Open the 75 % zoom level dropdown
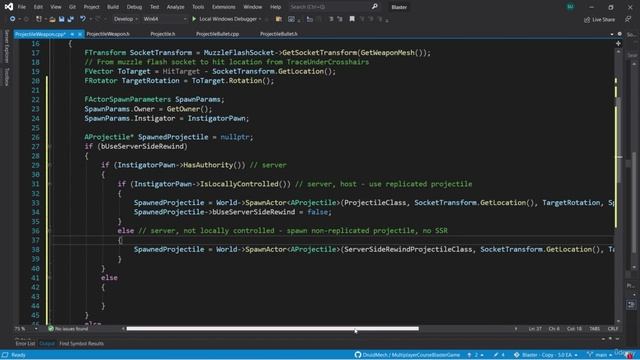The image size is (640, 360). pyautogui.click(x=26, y=329)
